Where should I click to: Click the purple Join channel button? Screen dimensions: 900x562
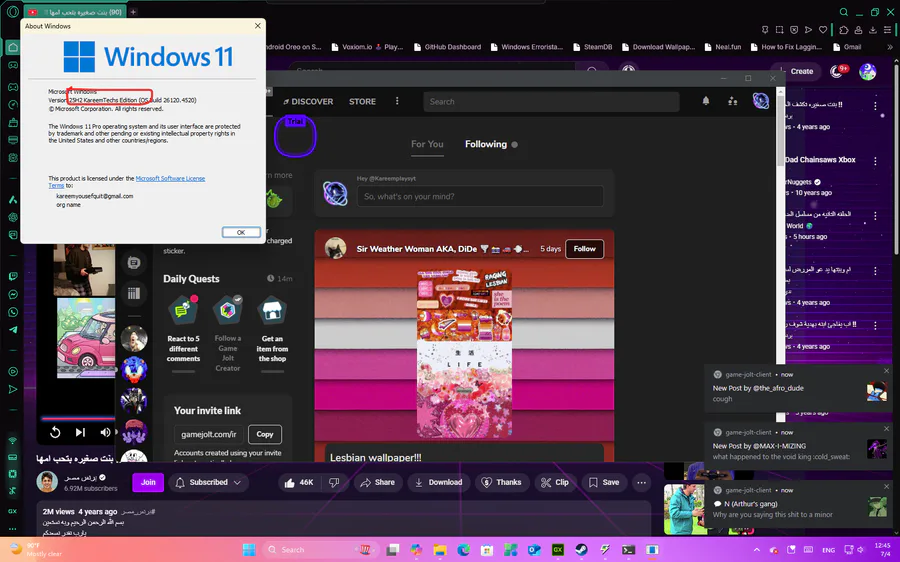click(x=148, y=482)
